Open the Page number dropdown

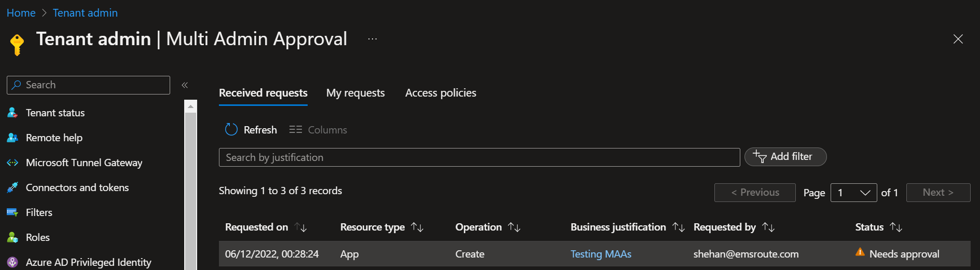(x=853, y=193)
